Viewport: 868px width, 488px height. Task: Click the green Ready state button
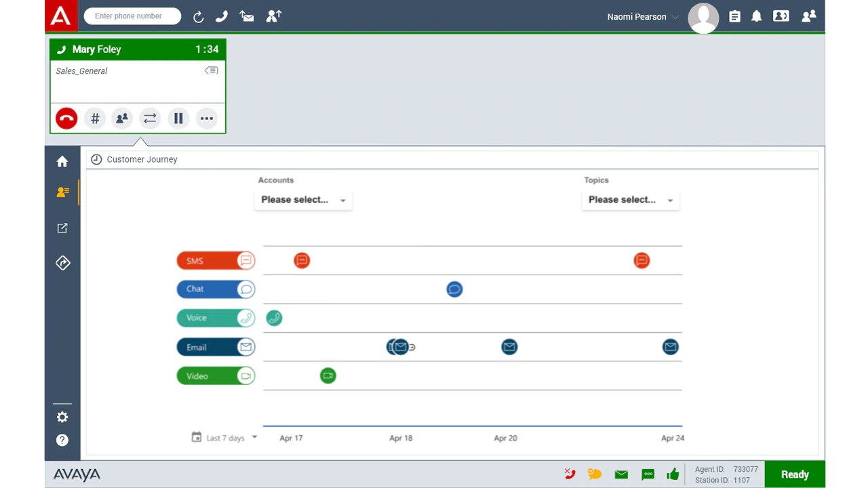pyautogui.click(x=795, y=474)
